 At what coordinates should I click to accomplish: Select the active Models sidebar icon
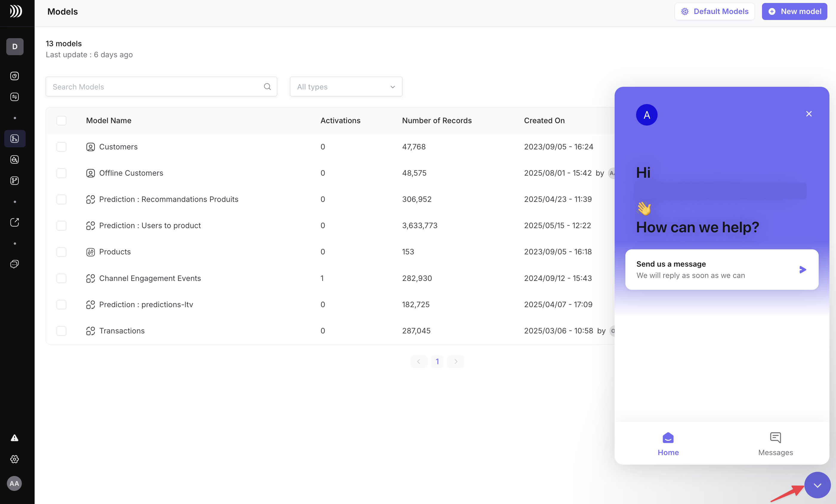coord(15,138)
